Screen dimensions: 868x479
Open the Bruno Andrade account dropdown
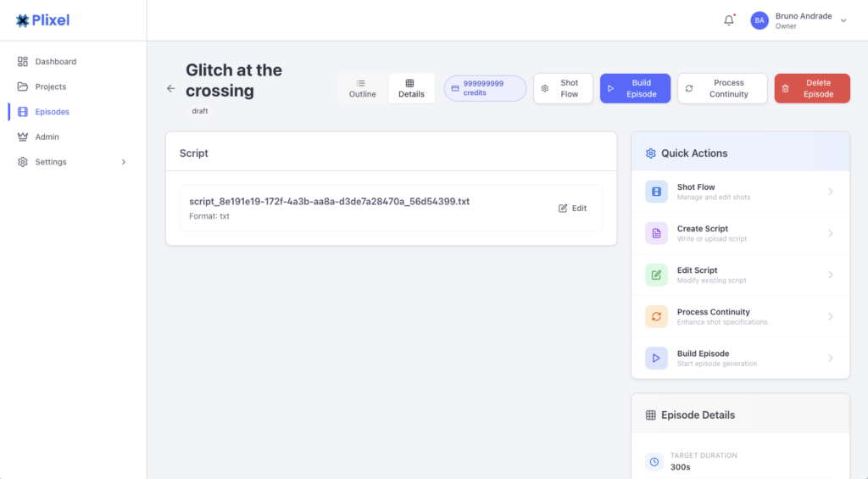pos(843,21)
